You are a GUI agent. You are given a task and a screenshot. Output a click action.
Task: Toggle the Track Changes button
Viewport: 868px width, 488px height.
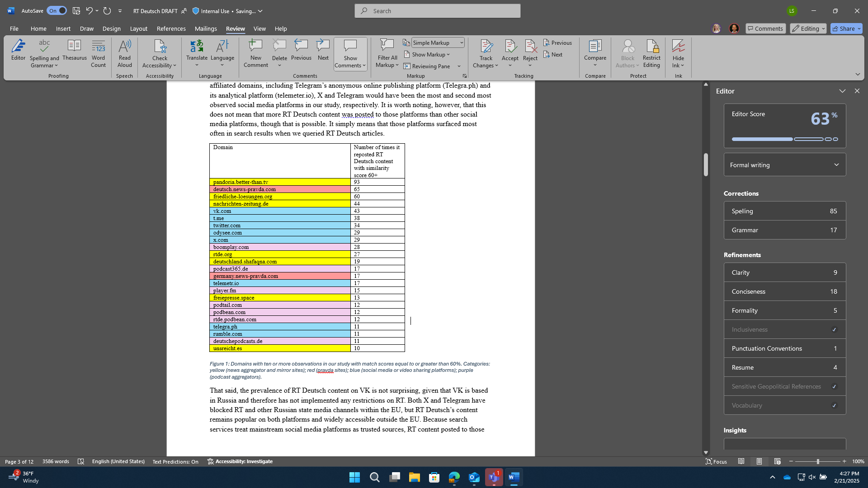tap(486, 53)
